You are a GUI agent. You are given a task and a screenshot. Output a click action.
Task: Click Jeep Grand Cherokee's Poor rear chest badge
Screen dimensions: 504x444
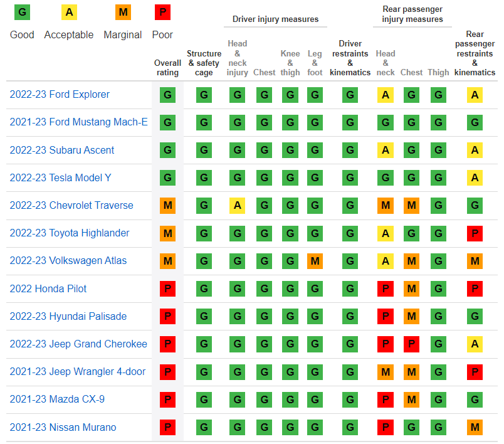[411, 344]
